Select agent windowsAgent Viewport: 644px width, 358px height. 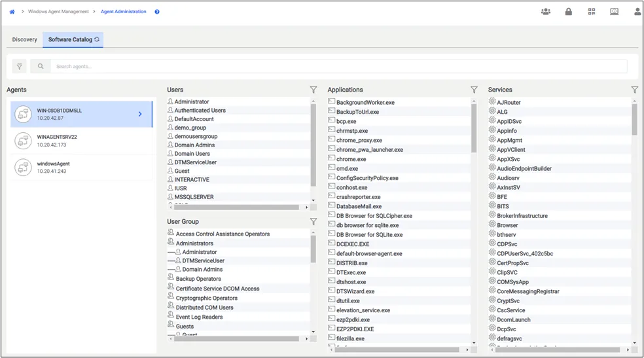click(81, 168)
